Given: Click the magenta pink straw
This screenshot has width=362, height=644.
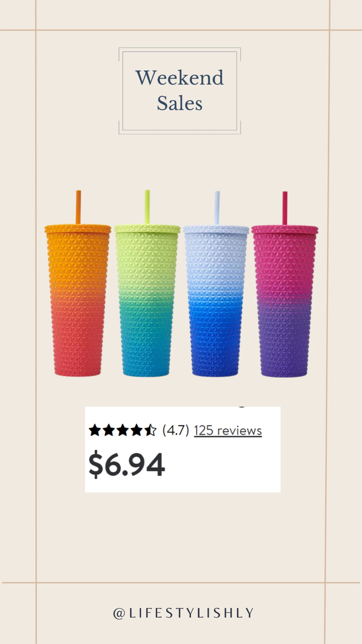Looking at the screenshot, I should (x=285, y=208).
